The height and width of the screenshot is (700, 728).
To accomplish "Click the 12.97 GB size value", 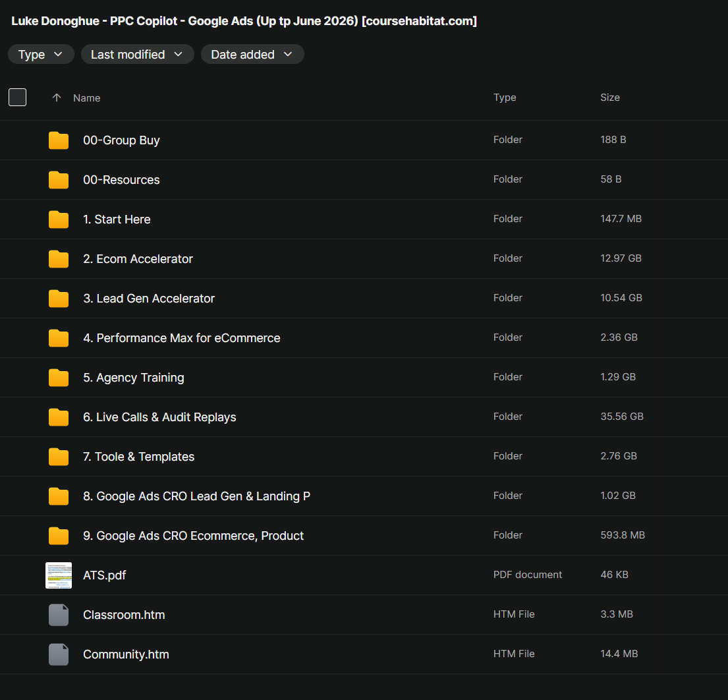I will 621,258.
